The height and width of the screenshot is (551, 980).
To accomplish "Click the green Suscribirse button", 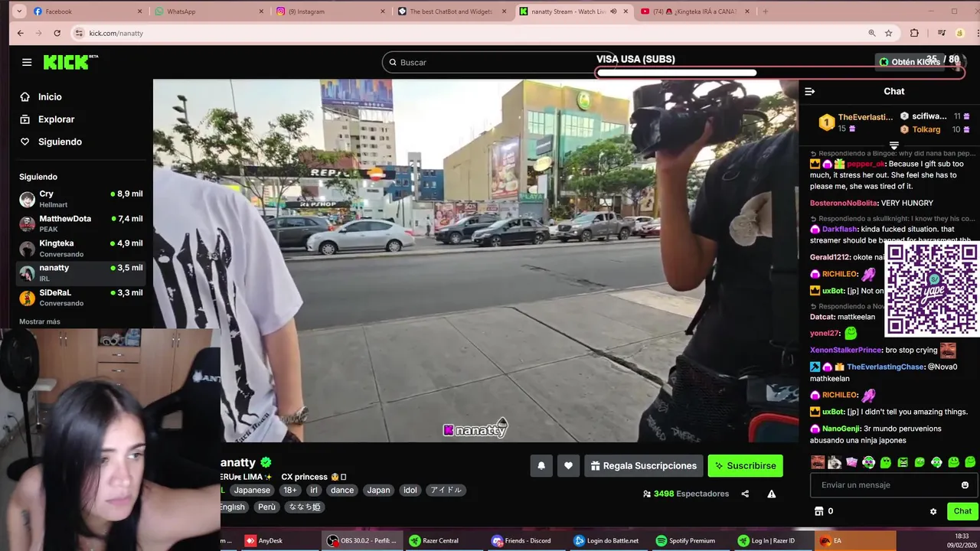I will tap(745, 465).
